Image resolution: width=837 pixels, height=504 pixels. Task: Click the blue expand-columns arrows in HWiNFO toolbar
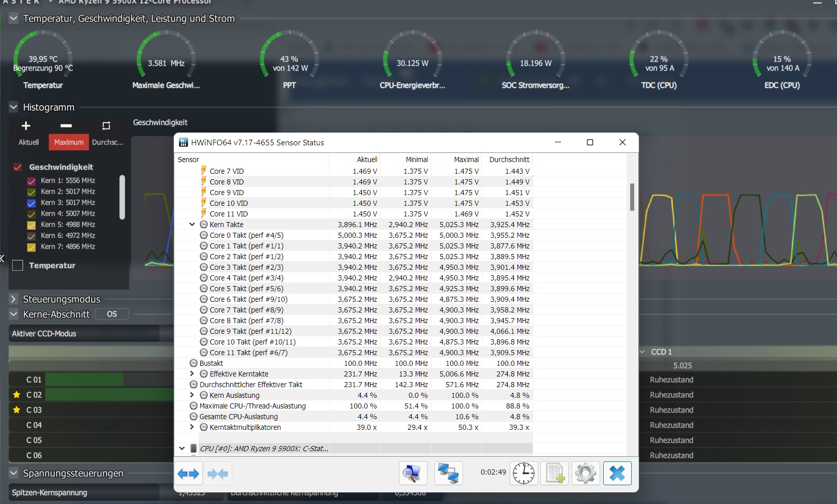pyautogui.click(x=189, y=474)
